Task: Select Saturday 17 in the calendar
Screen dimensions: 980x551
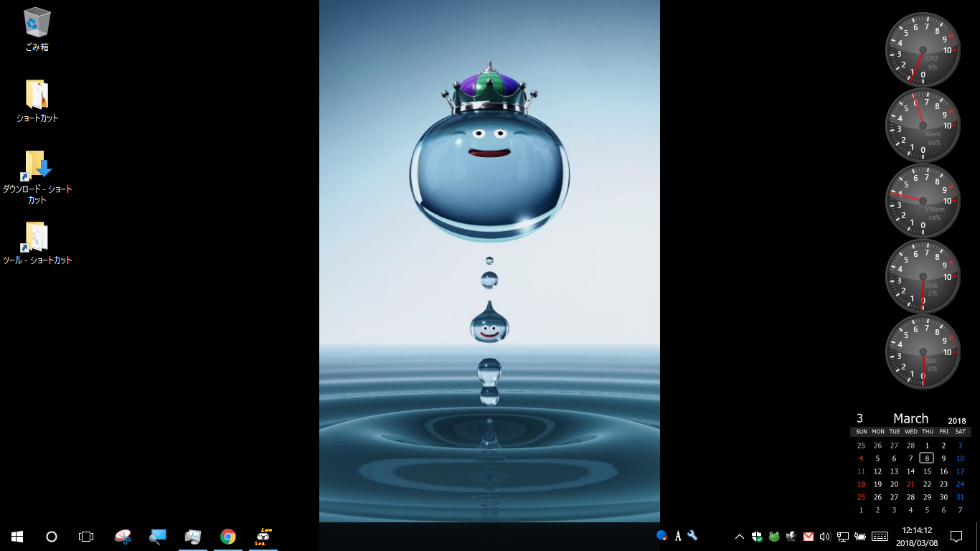Action: tap(960, 471)
